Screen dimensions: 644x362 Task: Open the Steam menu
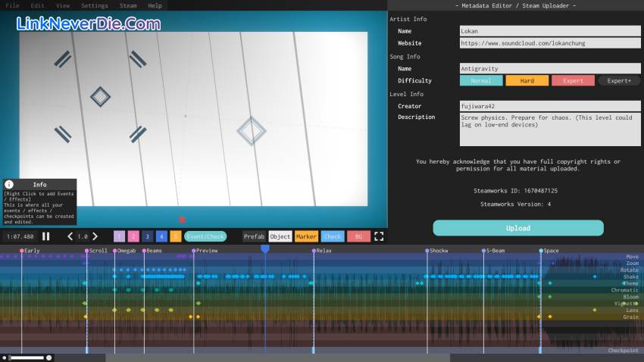pyautogui.click(x=128, y=5)
